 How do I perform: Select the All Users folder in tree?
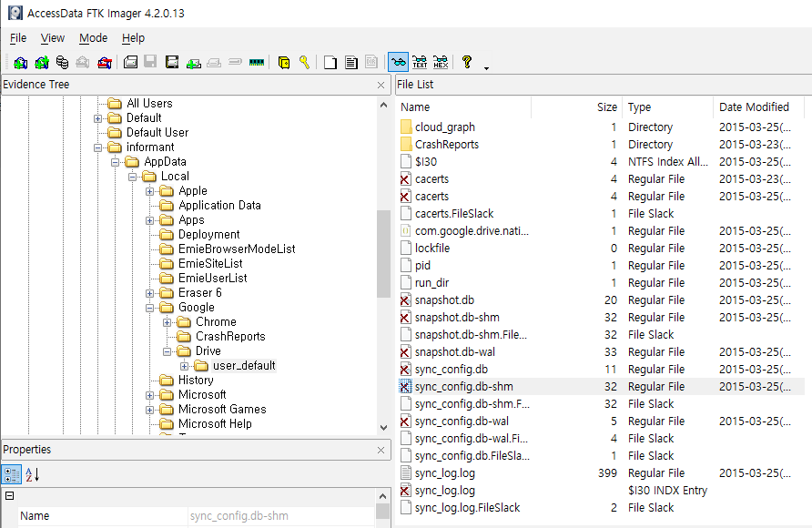(149, 104)
